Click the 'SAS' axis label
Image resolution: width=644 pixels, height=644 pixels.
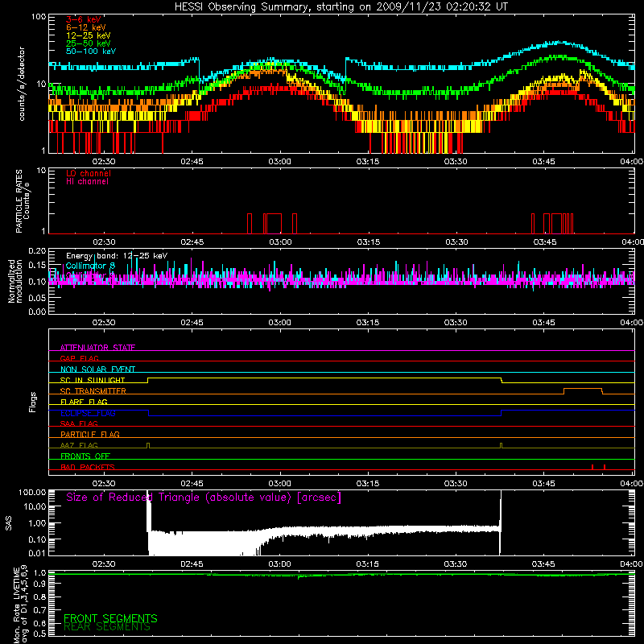[x=9, y=523]
